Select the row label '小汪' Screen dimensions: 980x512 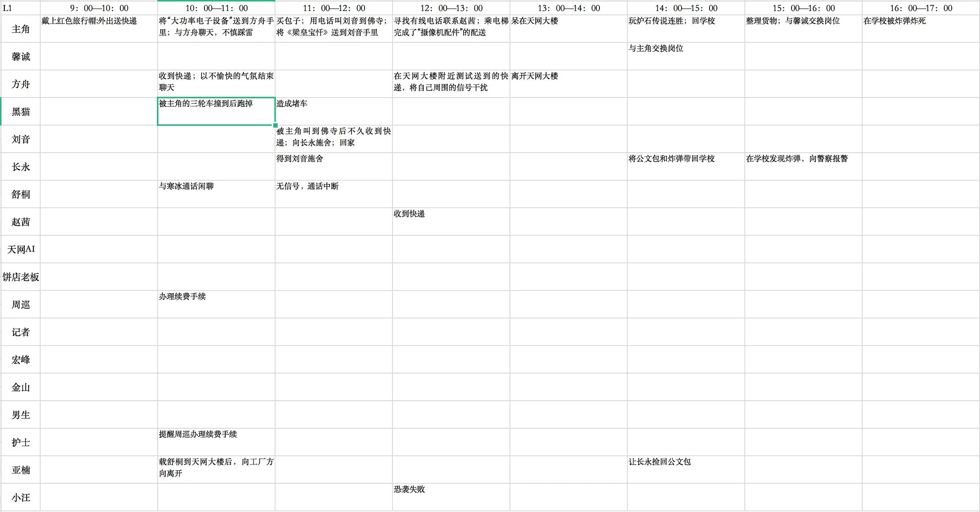coord(21,497)
